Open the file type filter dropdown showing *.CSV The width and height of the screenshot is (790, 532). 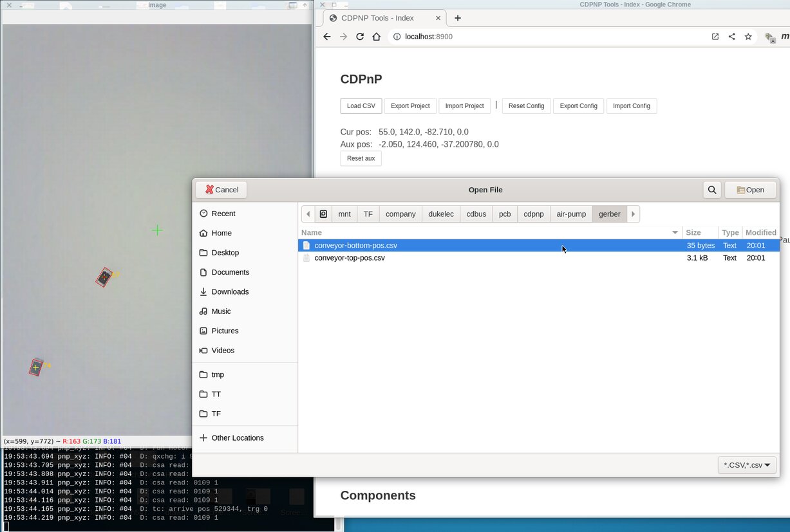746,464
